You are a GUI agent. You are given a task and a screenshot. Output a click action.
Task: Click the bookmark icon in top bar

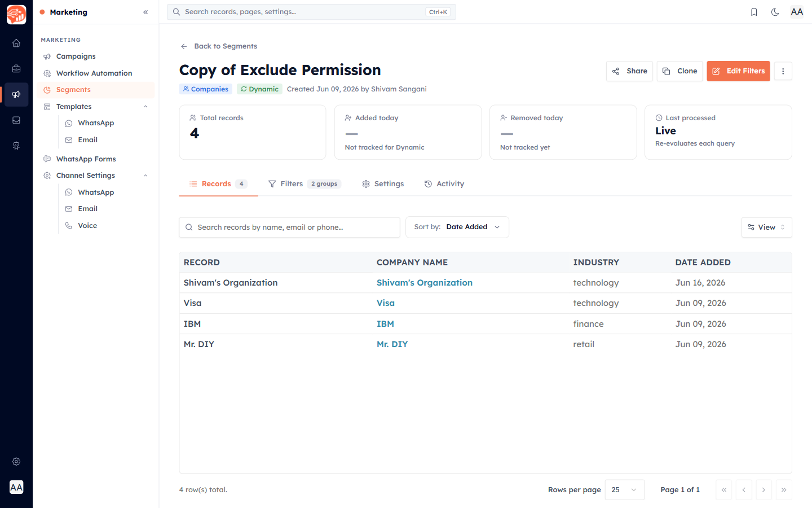754,12
